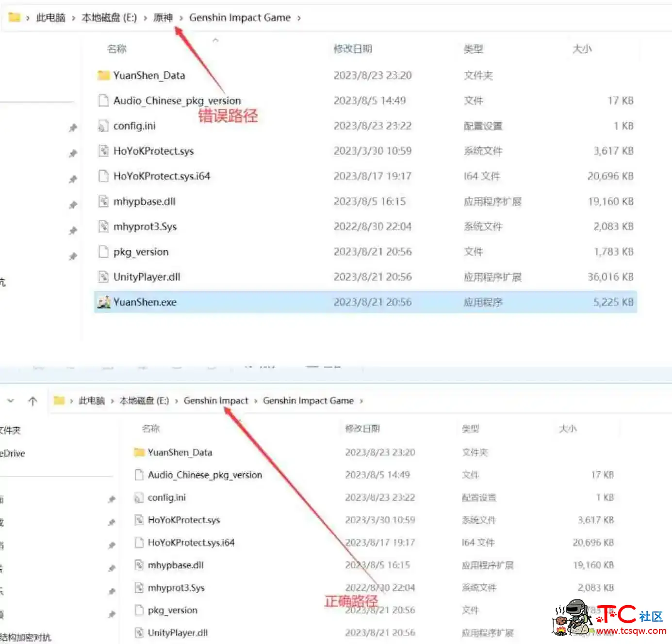This screenshot has width=672, height=644.
Task: Expand chevron after 本地磁盘 (E:) in 原神-path window
Action: [x=145, y=18]
